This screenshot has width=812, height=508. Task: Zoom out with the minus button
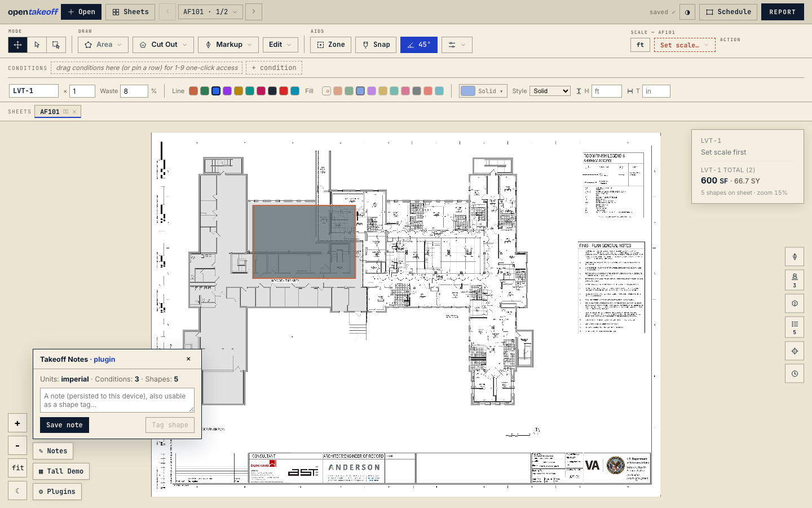(17, 446)
